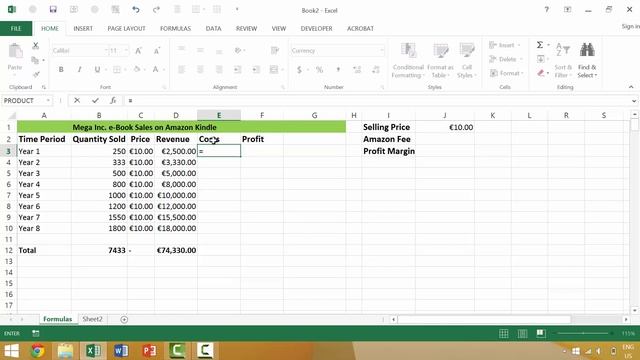This screenshot has width=640, height=360.
Task: Open Cell Styles gallery
Action: pyautogui.click(x=467, y=60)
